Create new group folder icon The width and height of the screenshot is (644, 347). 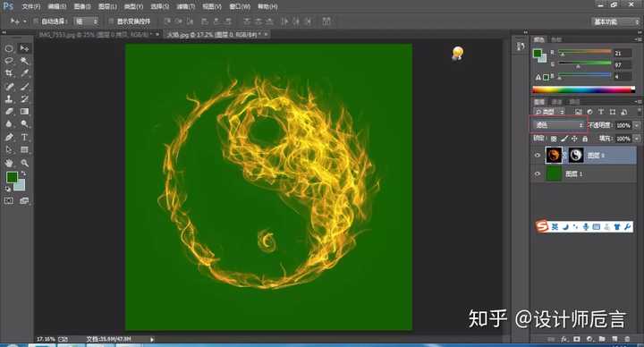pos(602,339)
